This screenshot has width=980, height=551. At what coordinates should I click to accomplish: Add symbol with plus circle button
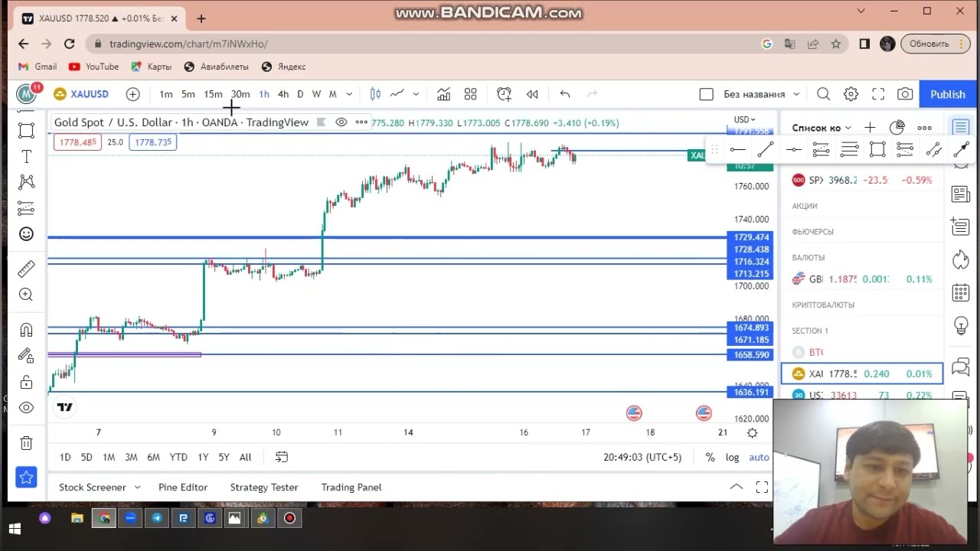click(132, 94)
